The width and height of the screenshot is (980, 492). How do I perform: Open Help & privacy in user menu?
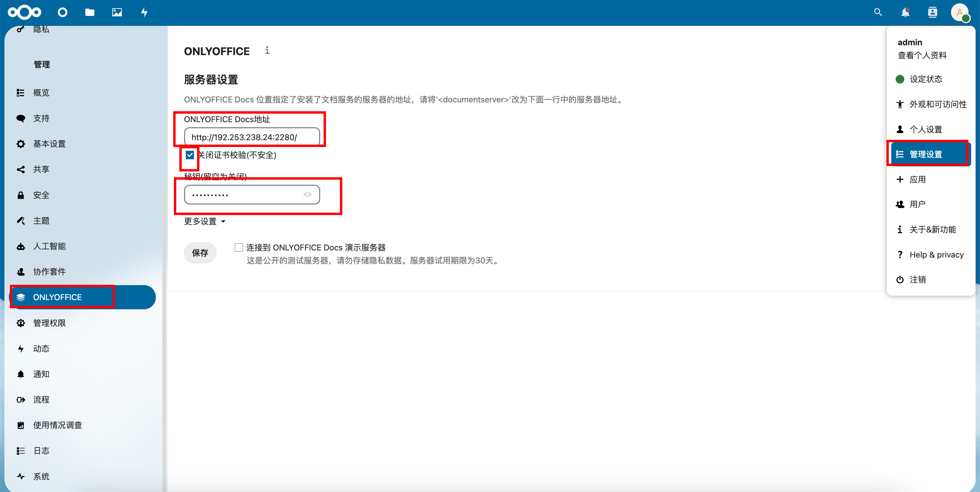pos(931,255)
